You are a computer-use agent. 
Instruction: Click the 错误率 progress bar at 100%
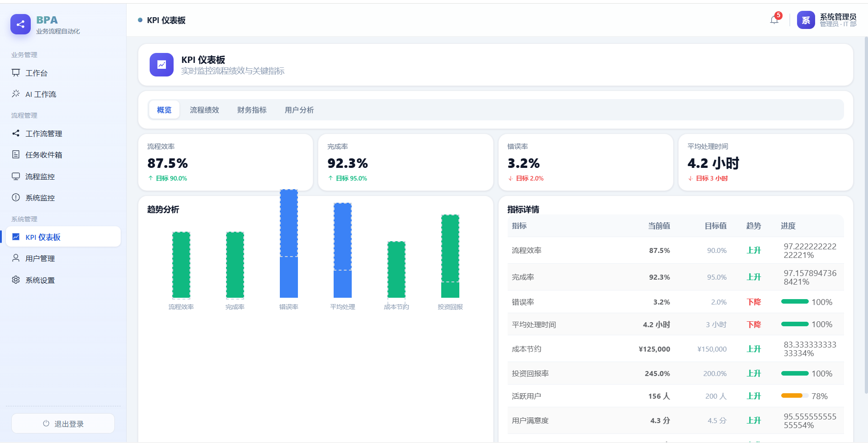[795, 301]
